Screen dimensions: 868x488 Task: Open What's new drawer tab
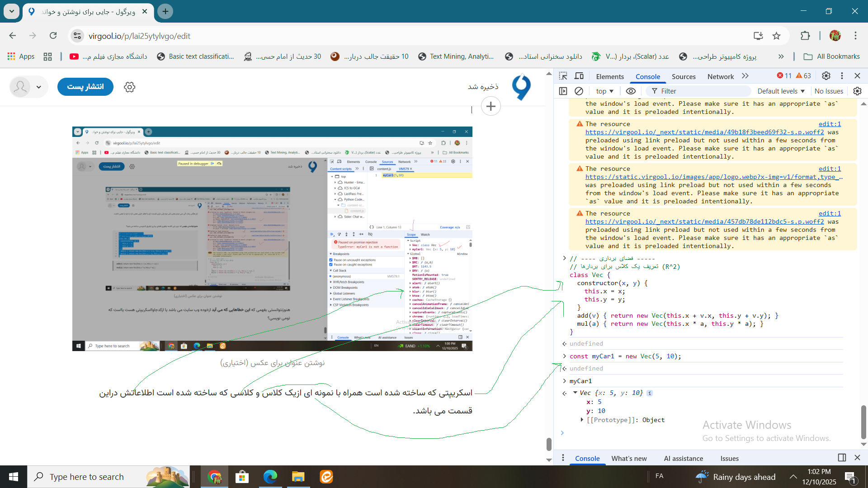(x=629, y=458)
